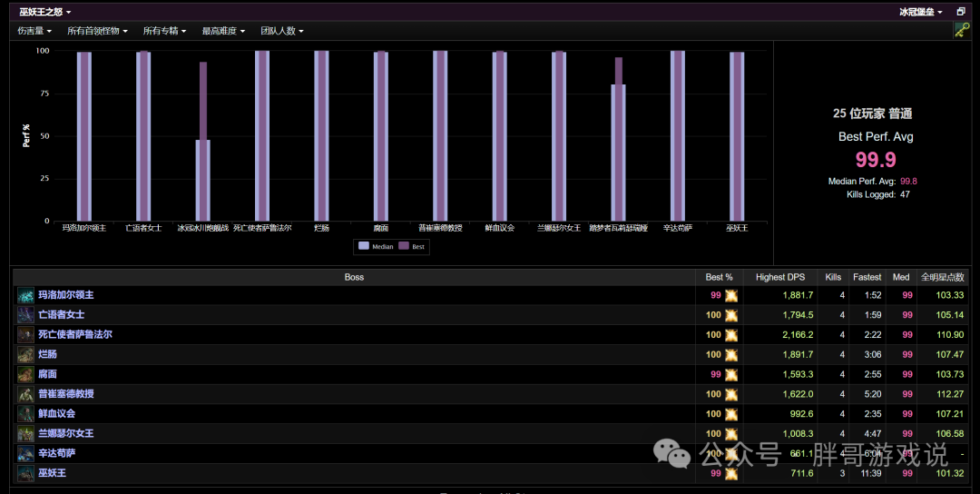Click the 玛洛加尔领主 boss icon
Viewport: 980px width, 494px height.
(25, 295)
